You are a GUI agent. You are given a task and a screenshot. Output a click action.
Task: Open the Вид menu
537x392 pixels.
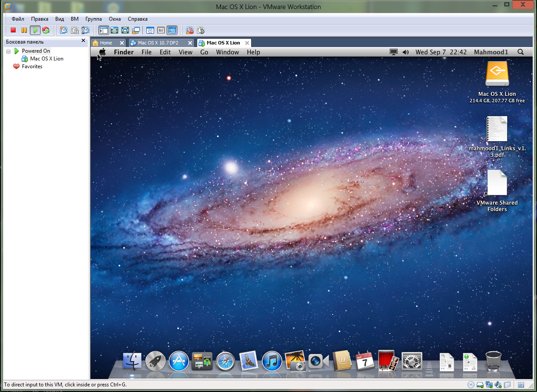(x=60, y=19)
